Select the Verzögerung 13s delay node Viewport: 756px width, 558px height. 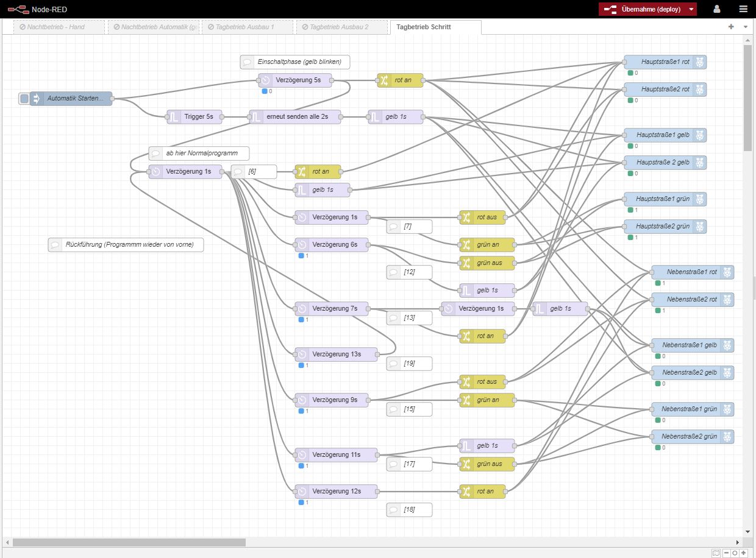[336, 355]
